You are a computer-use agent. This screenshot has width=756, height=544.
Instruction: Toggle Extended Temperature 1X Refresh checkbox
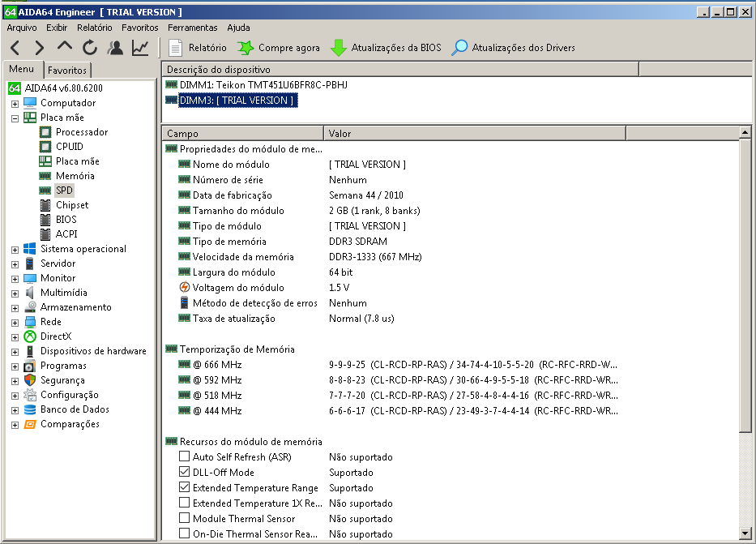[184, 503]
